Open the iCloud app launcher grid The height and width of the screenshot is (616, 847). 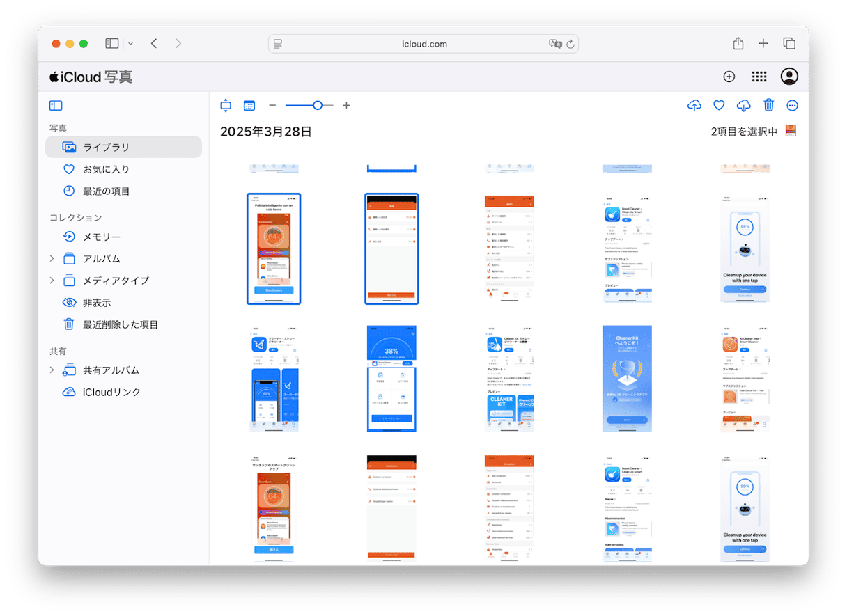tap(759, 77)
